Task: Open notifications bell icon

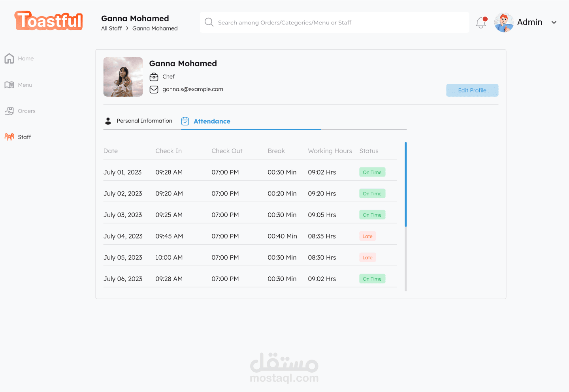Action: 481,23
